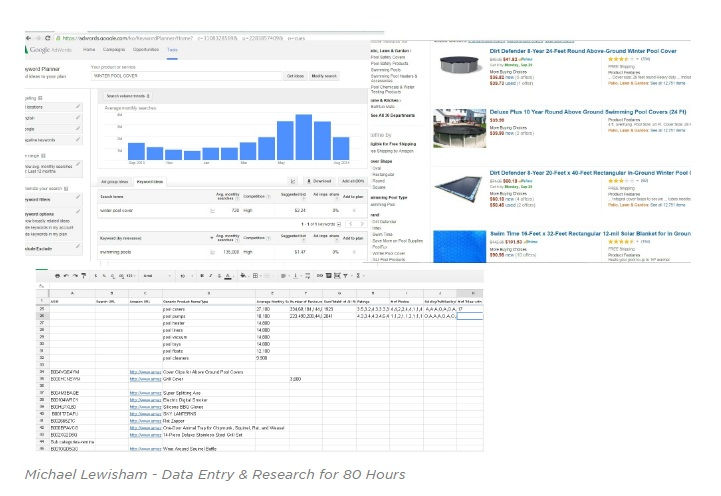Click the Redo icon in the spreadsheet toolbar
Screen dimensions: 721x496
pos(75,276)
